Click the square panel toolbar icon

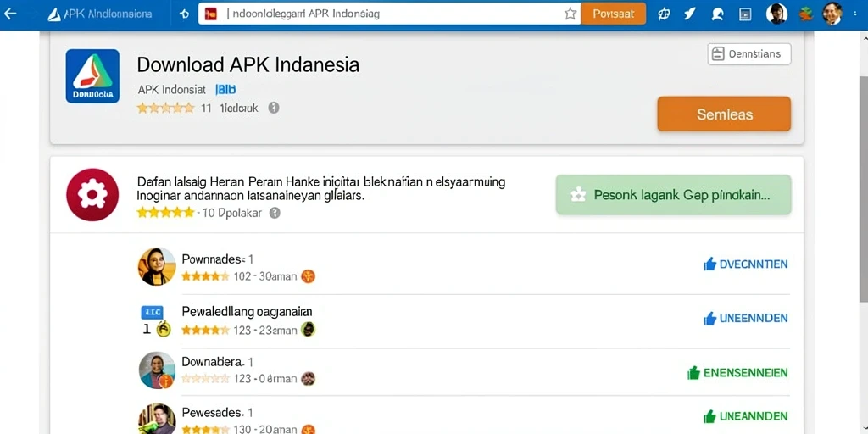pos(744,14)
